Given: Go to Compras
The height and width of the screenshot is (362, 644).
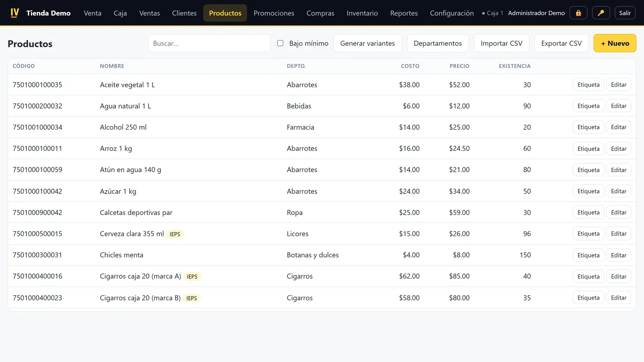Looking at the screenshot, I should point(320,13).
